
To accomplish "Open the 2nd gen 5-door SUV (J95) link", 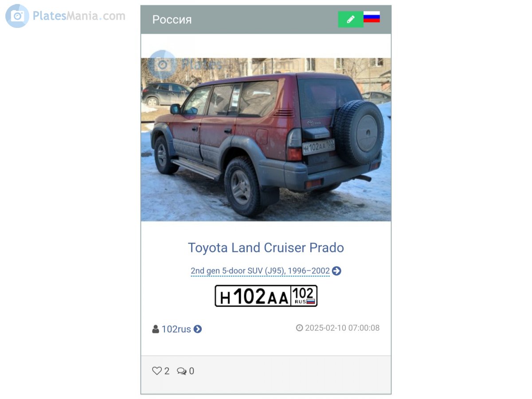I will coord(260,271).
